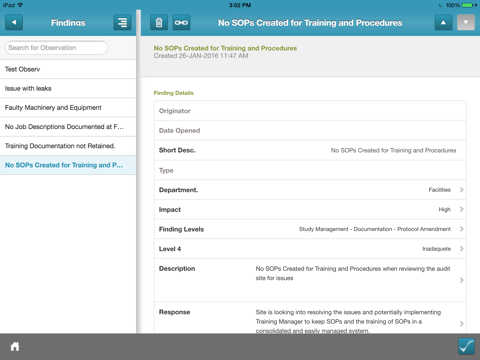Expand the Description row chevron
Viewport: 480px width, 360px height.
(x=462, y=280)
